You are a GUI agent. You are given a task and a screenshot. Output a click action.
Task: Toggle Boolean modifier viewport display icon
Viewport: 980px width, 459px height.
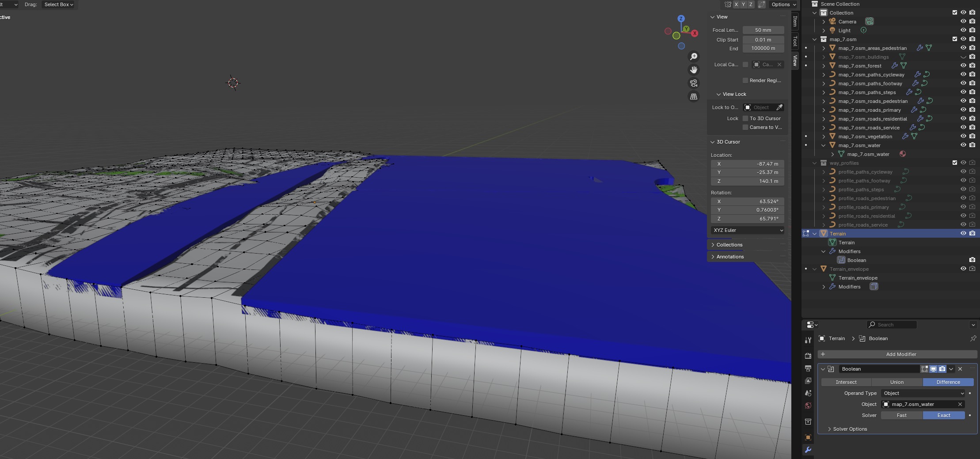(x=933, y=369)
